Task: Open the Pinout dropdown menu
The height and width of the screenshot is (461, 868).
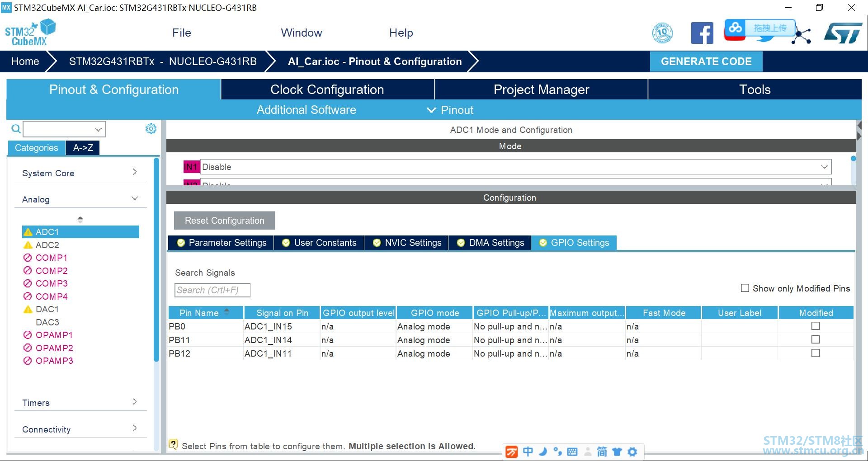Action: click(450, 110)
